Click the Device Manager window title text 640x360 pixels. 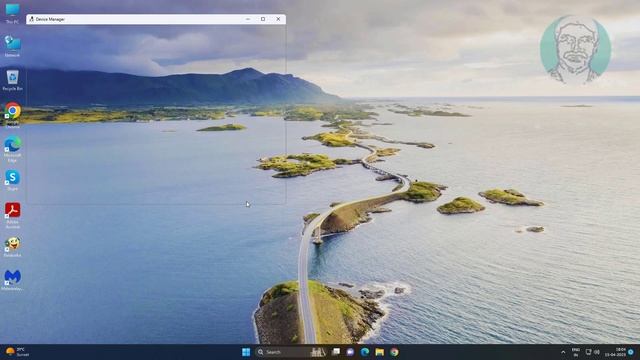[50, 19]
